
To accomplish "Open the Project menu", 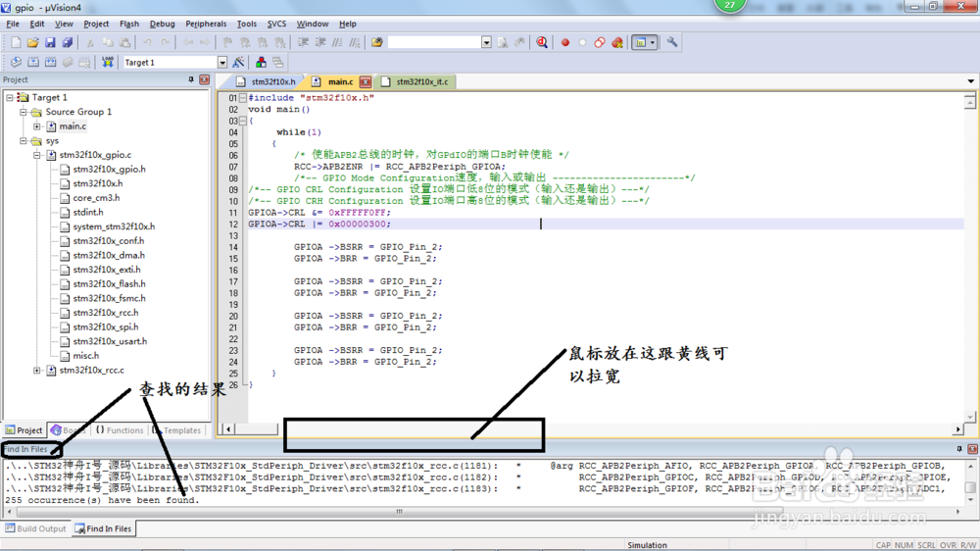I will coord(96,24).
